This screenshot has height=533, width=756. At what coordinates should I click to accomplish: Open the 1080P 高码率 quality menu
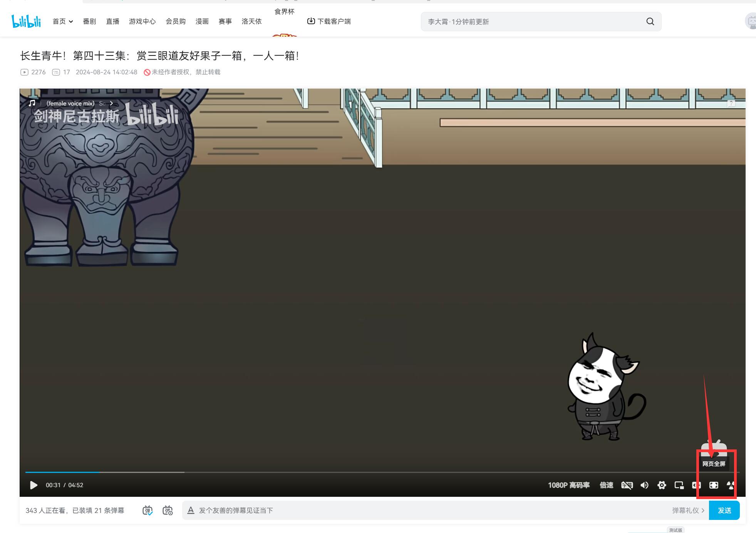click(x=569, y=485)
